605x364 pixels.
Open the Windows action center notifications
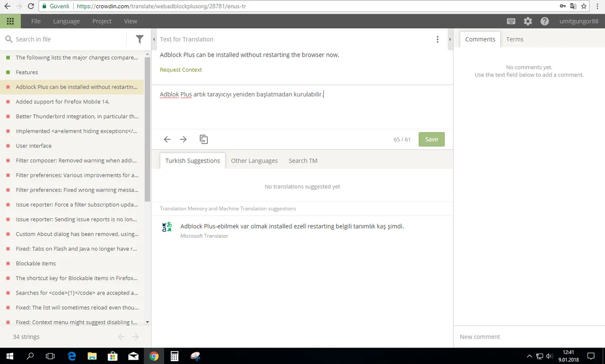(591, 356)
